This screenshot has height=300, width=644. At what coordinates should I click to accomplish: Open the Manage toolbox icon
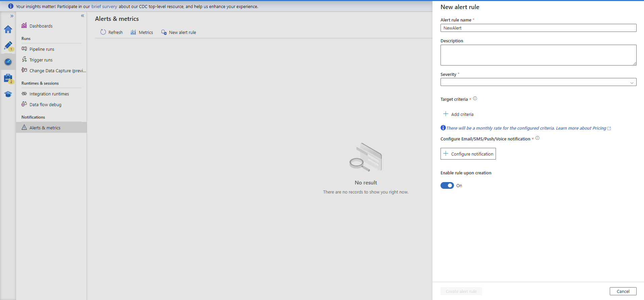[x=8, y=78]
